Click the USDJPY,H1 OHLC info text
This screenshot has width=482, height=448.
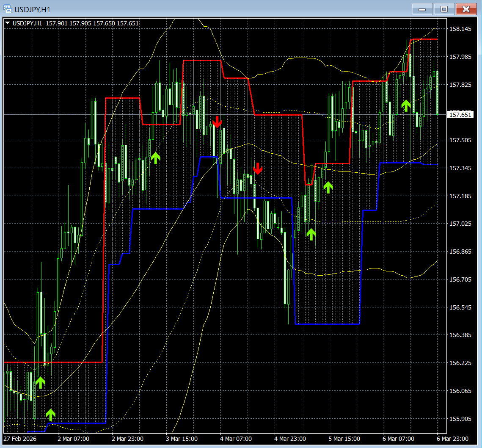(x=76, y=23)
